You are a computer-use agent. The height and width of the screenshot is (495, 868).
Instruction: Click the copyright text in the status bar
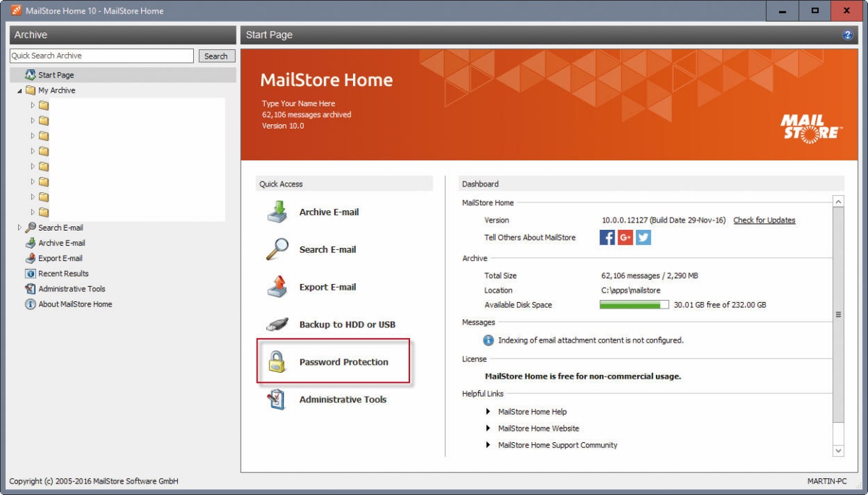(x=94, y=481)
